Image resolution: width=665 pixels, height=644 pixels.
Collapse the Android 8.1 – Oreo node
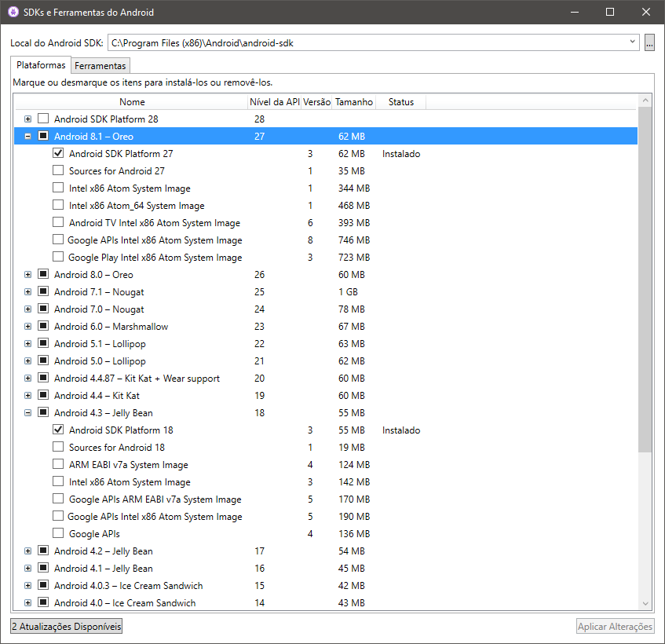(27, 137)
